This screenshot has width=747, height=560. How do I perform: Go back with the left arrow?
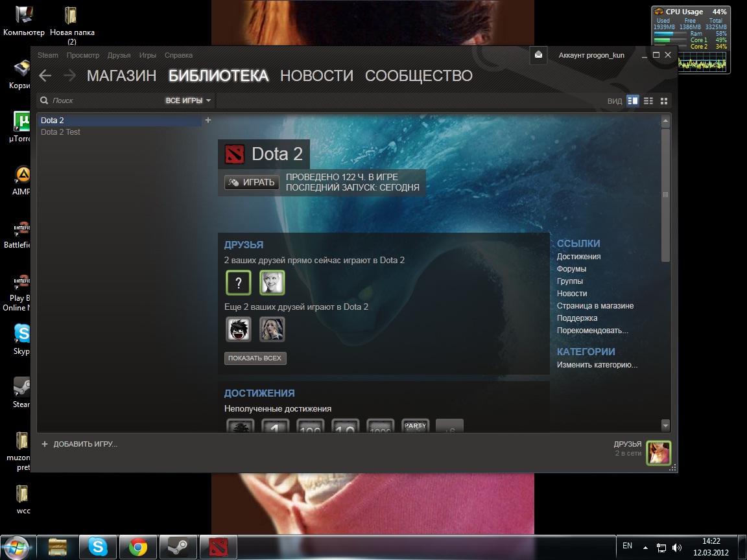(x=45, y=75)
